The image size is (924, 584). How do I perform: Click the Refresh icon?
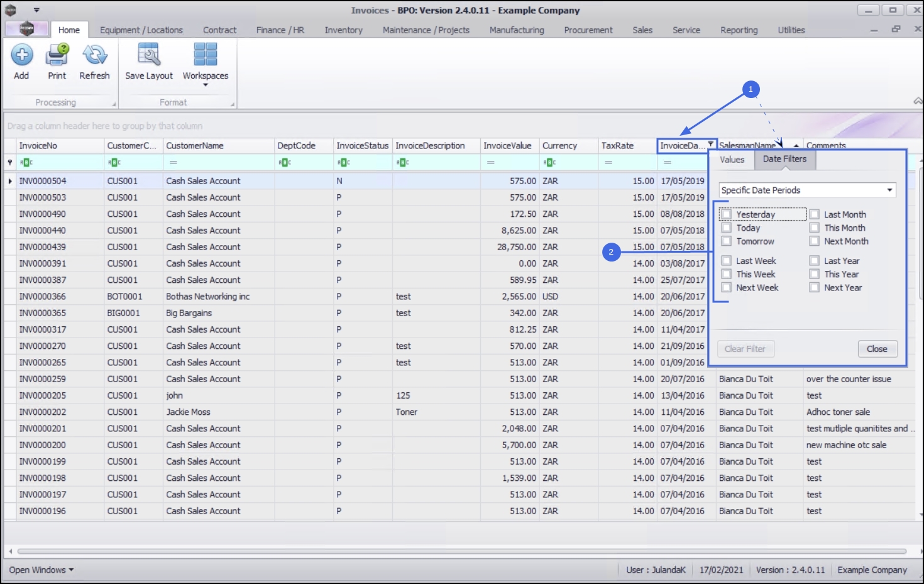point(95,55)
